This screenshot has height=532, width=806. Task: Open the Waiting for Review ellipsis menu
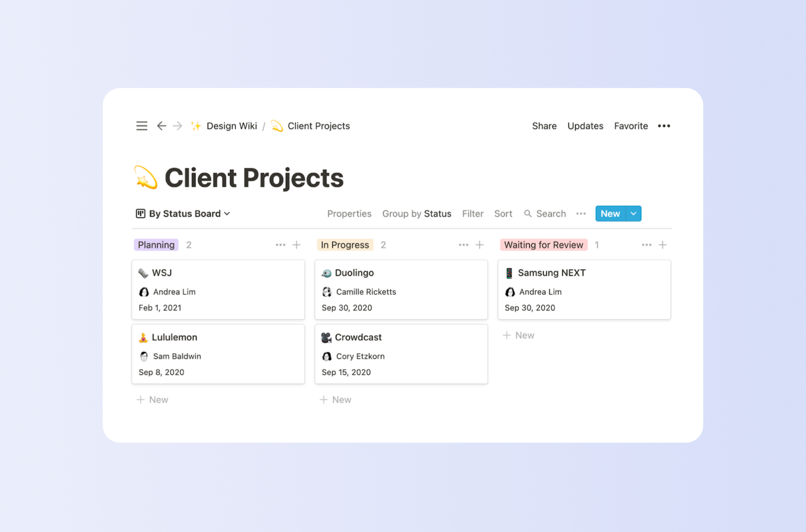coord(646,244)
